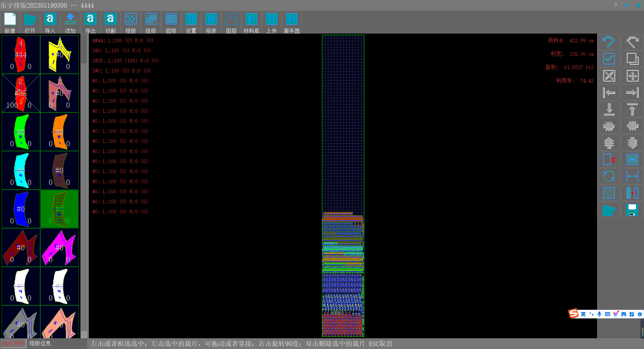Open 图层 (Layers) from the toolbar

click(231, 22)
